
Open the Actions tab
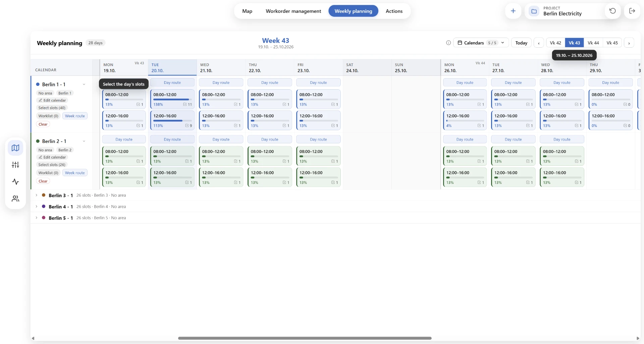click(394, 11)
